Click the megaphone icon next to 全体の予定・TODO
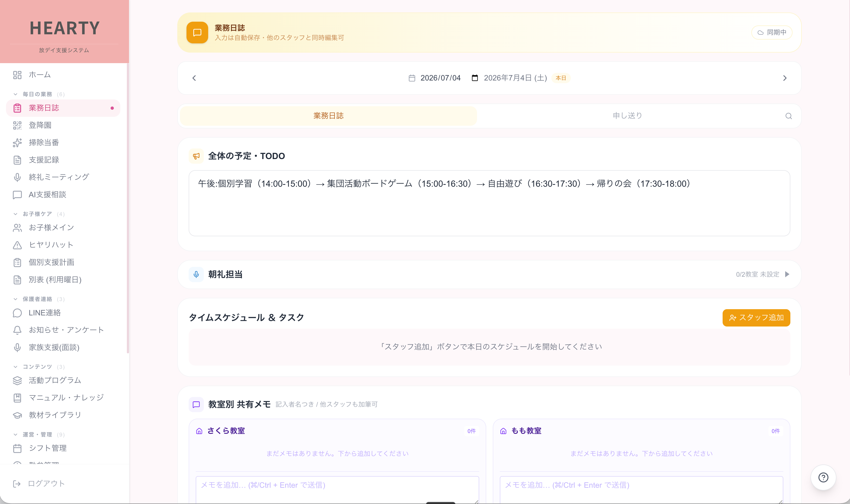 click(x=196, y=156)
